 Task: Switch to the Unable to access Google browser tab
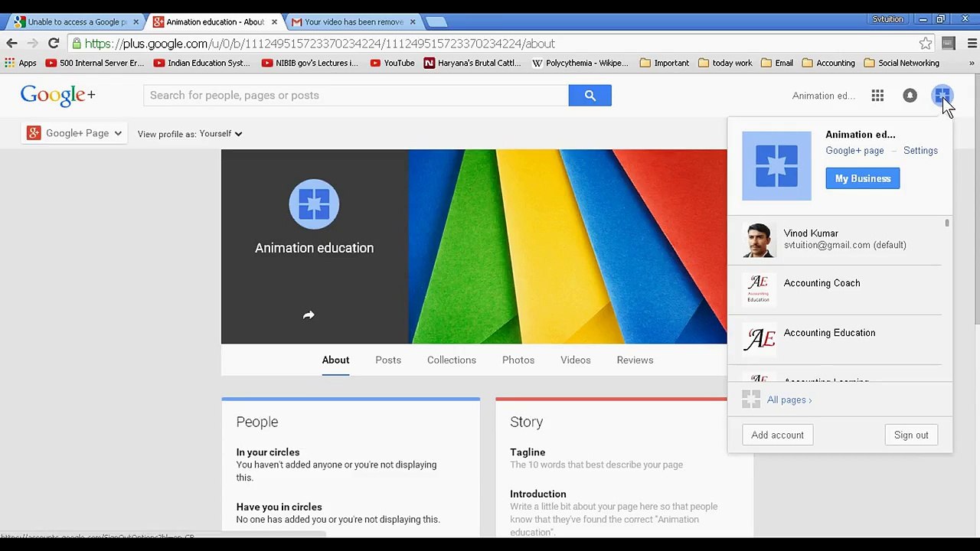pos(75,22)
